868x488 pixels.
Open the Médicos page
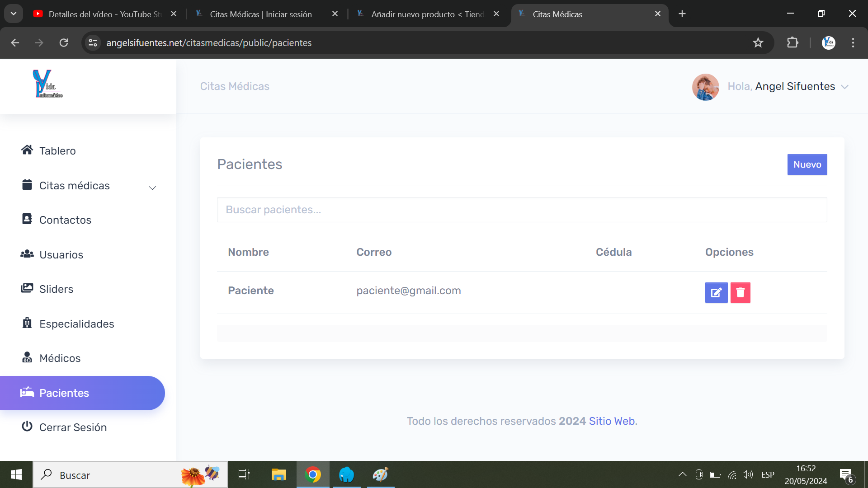point(60,358)
